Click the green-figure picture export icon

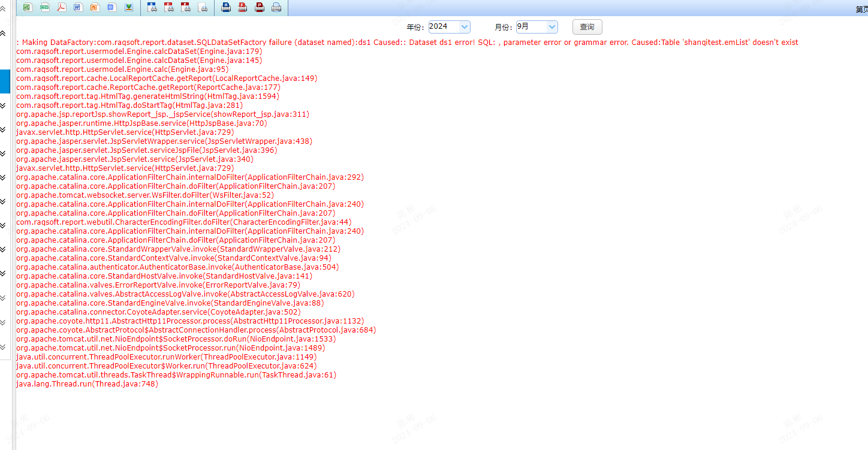pyautogui.click(x=129, y=7)
